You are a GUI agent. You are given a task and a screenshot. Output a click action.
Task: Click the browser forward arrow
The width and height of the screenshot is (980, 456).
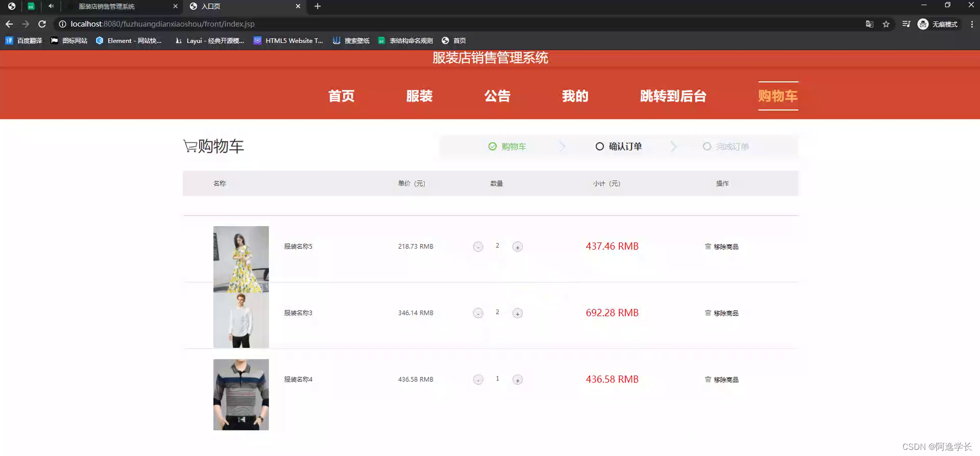(26, 24)
